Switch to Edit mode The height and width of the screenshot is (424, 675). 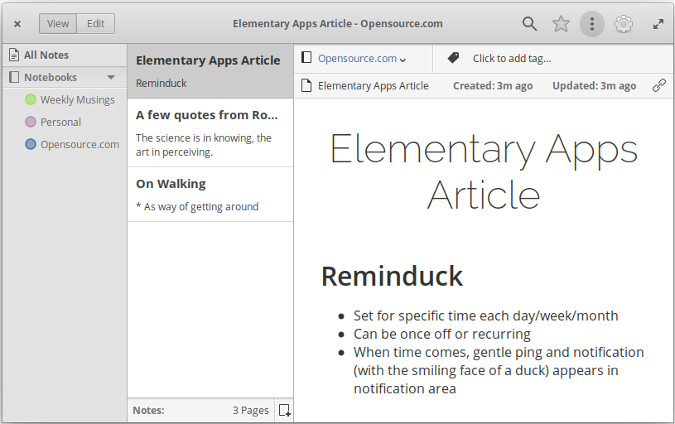[96, 23]
